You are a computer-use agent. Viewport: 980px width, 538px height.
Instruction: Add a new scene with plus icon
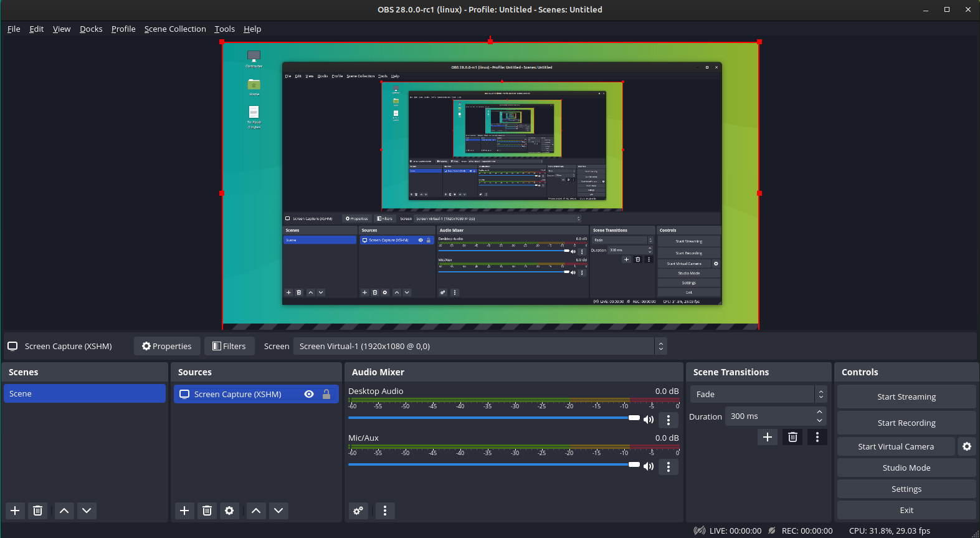(15, 511)
